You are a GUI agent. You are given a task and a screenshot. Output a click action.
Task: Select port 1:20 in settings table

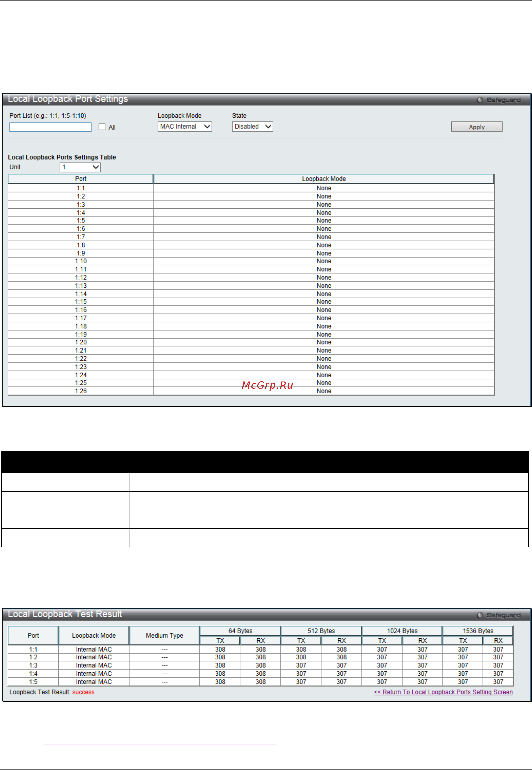[x=81, y=342]
